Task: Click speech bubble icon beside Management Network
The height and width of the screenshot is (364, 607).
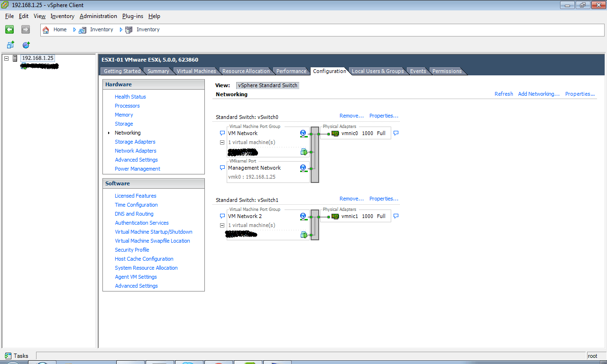Action: 222,168
